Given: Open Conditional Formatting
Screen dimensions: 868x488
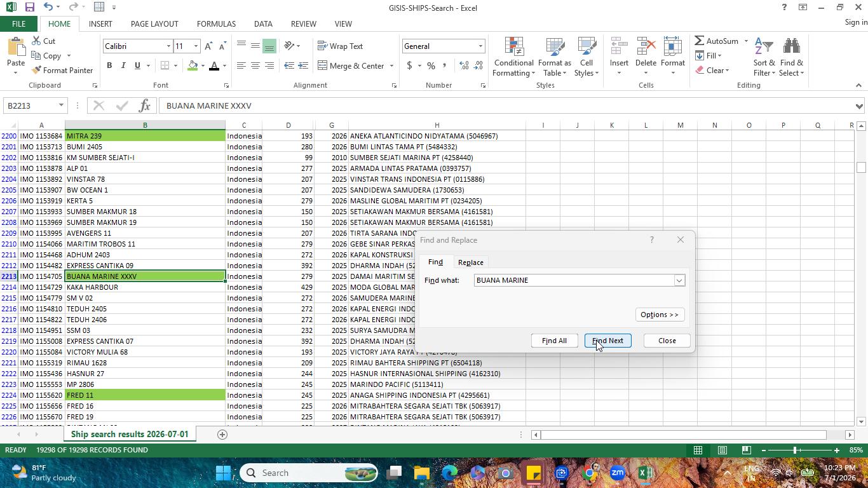Looking at the screenshot, I should coord(513,57).
